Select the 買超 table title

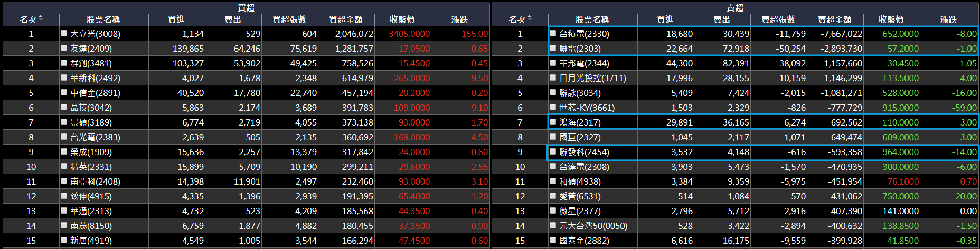pos(246,7)
